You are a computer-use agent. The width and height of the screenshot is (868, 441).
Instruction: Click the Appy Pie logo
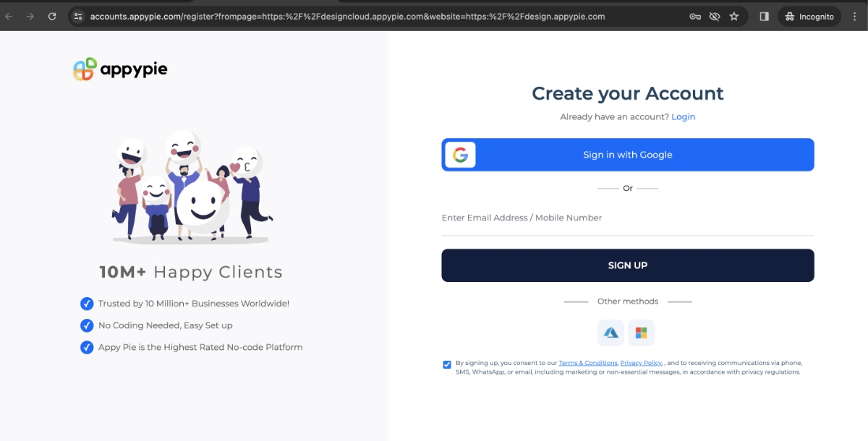120,69
